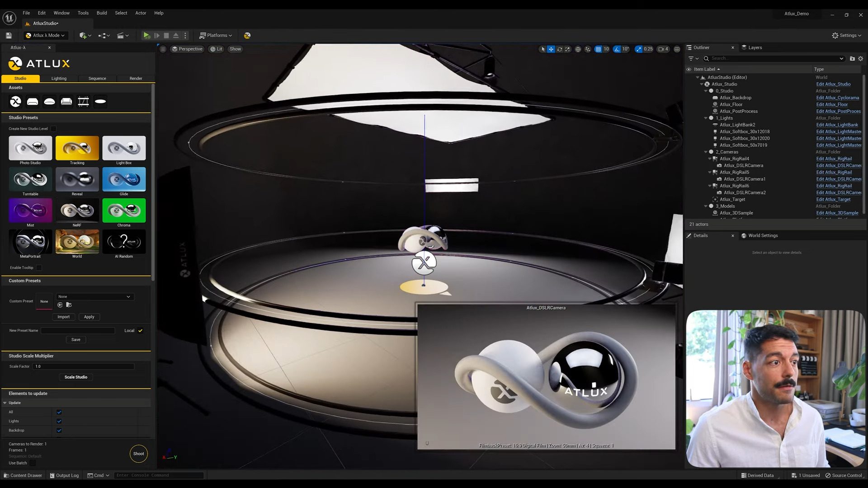
Task: Select the Move tool in the viewport toolbar
Action: [x=551, y=49]
